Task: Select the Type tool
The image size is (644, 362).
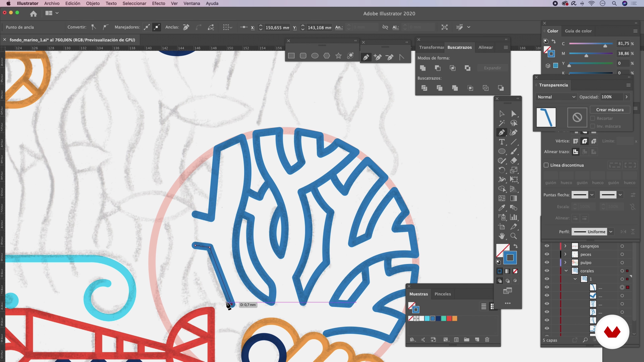Action: click(x=501, y=142)
